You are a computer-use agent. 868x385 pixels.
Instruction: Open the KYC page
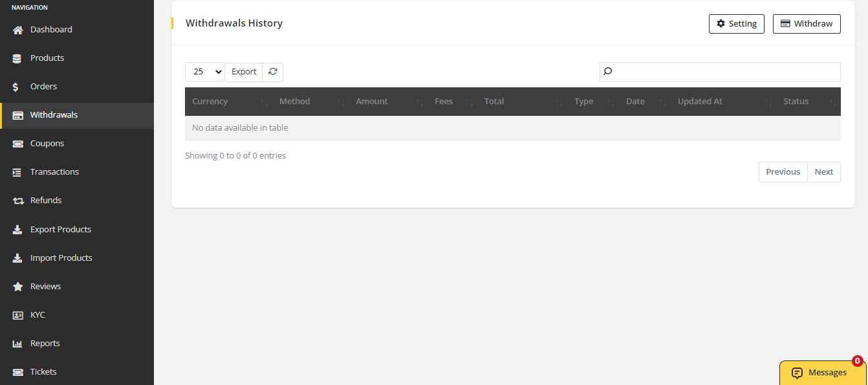[77, 315]
